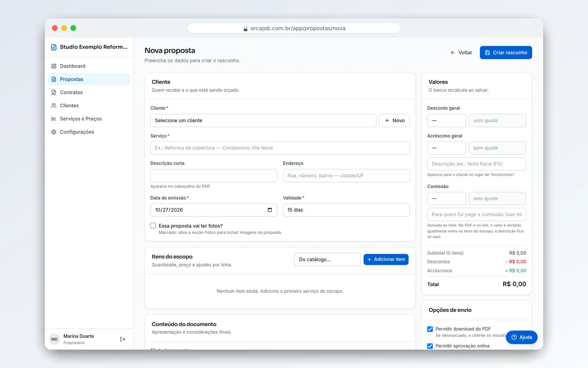
Task: Click the lock icon in the address bar
Action: point(245,28)
